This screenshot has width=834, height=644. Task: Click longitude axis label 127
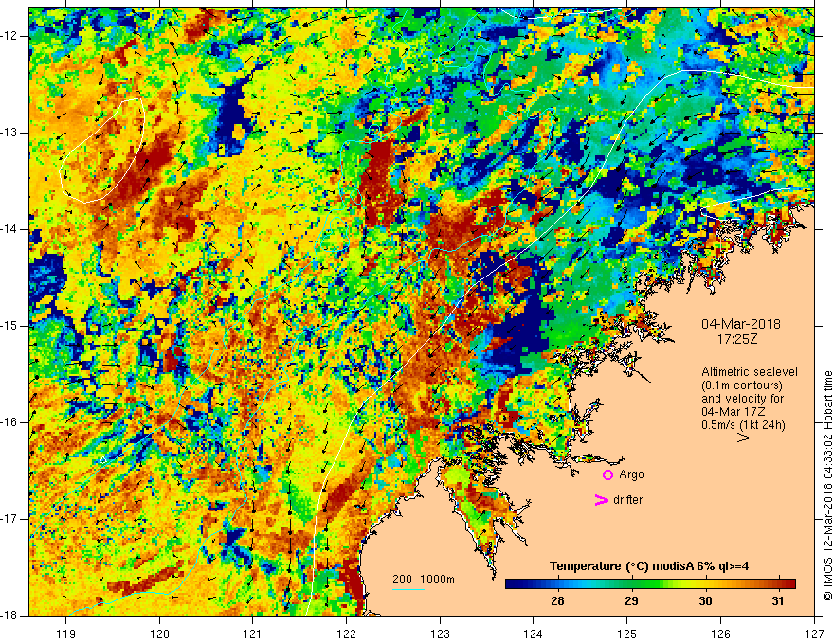[x=814, y=634]
